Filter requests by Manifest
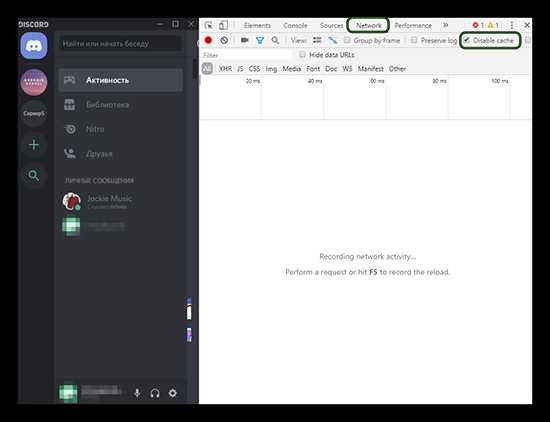Image resolution: width=550 pixels, height=422 pixels. [x=370, y=69]
